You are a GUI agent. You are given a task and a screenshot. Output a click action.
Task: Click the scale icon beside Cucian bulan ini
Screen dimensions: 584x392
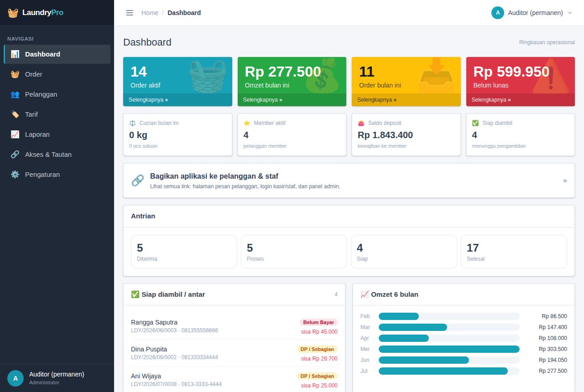(132, 123)
